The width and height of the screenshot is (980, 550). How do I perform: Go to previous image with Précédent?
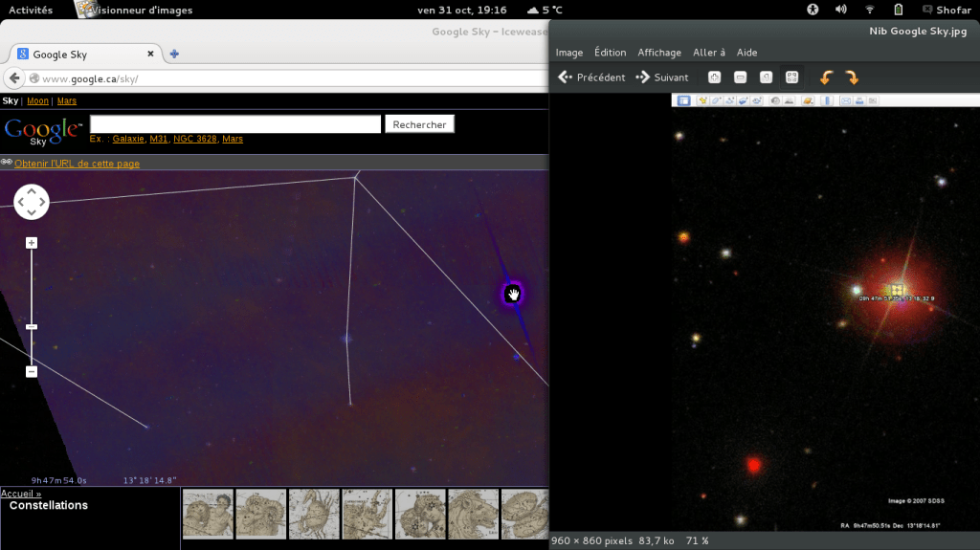pyautogui.click(x=592, y=77)
